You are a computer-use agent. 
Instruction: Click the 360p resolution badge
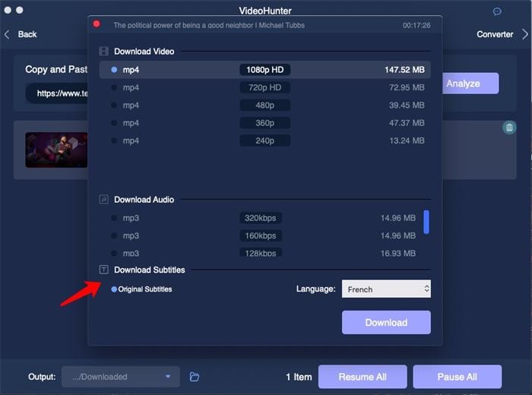click(x=265, y=123)
